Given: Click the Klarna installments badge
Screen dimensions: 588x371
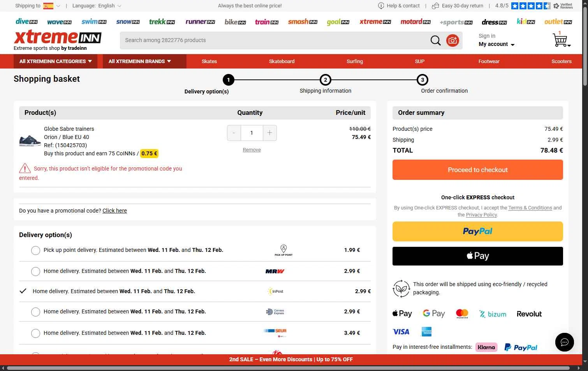Looking at the screenshot, I should [x=486, y=347].
